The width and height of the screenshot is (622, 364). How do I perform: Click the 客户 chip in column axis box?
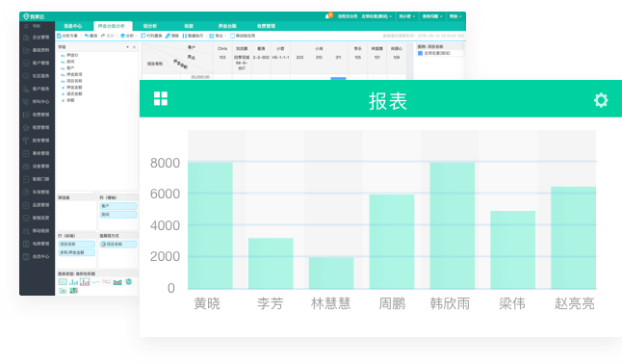[x=118, y=206]
